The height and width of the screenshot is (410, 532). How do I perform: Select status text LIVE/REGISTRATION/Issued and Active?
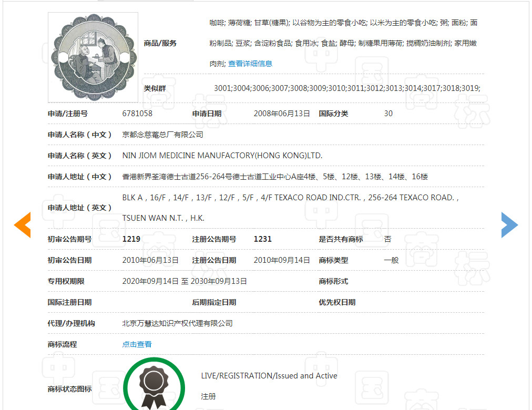coord(269,376)
